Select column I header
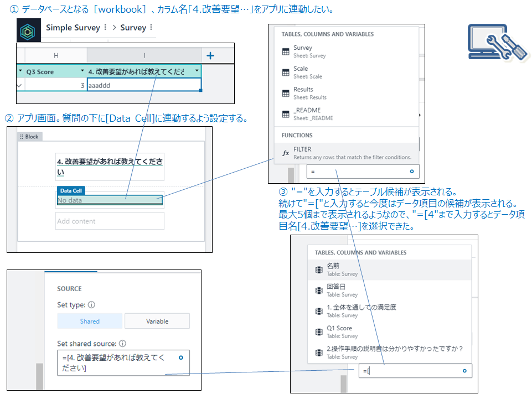 pyautogui.click(x=144, y=55)
